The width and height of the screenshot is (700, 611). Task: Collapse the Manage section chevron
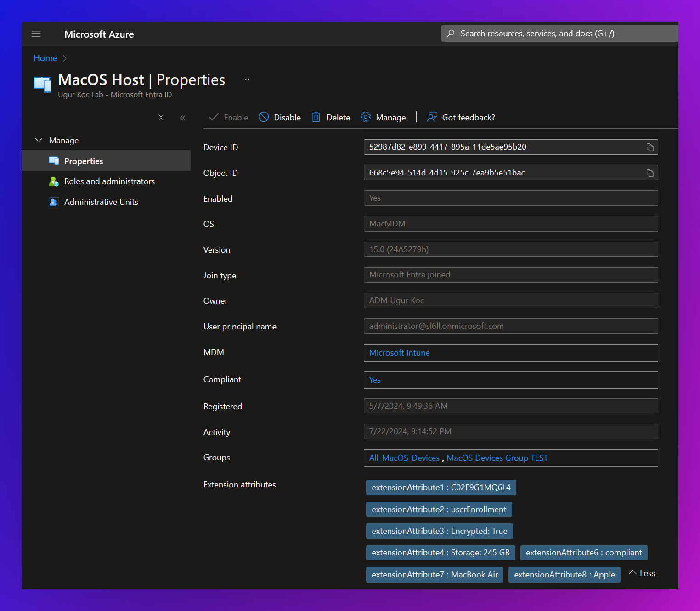(x=39, y=140)
